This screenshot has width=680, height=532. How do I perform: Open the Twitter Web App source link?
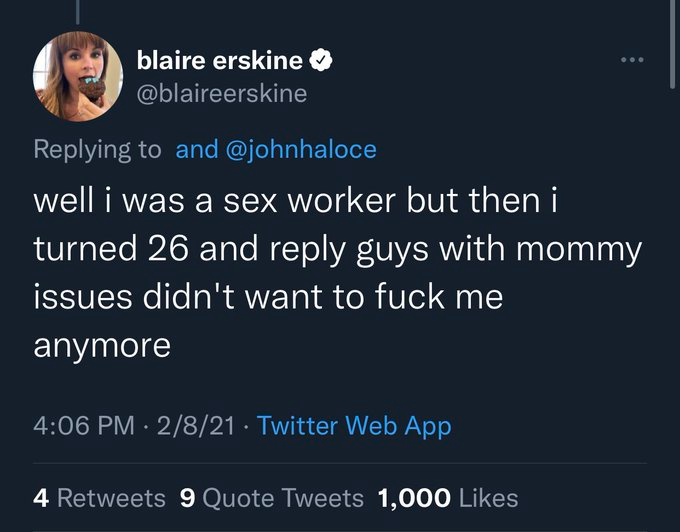354,426
